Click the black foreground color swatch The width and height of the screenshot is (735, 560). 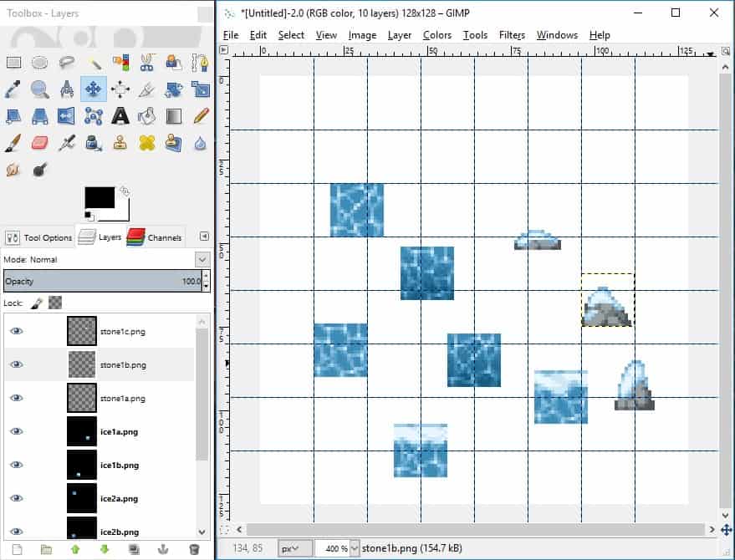(x=100, y=197)
